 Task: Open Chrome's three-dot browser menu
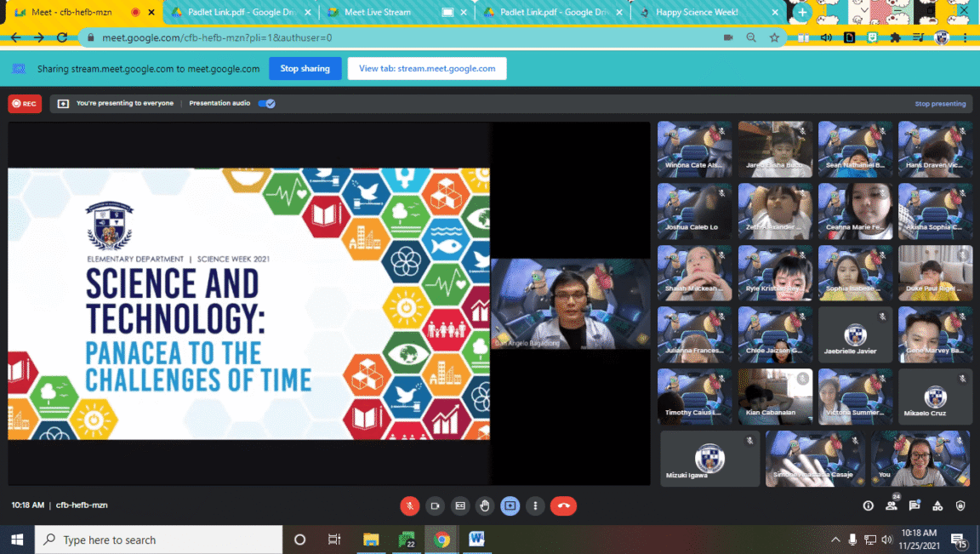coord(967,38)
